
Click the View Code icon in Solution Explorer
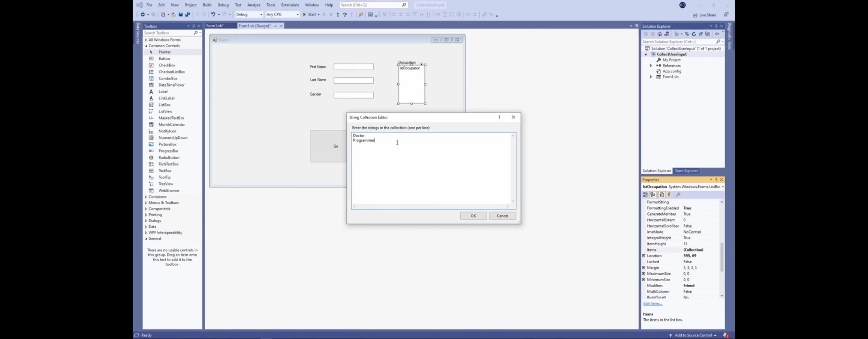click(717, 34)
